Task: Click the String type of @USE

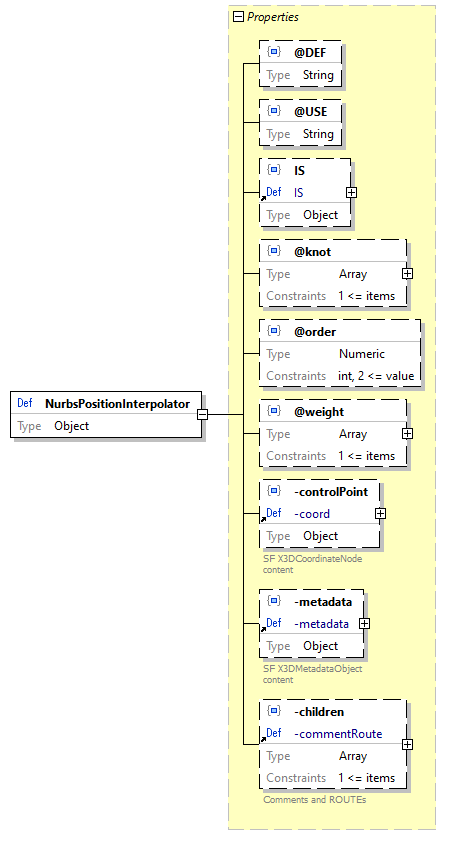Action: [x=318, y=134]
